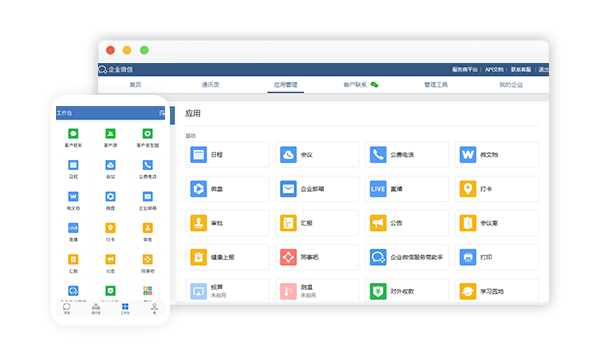Open the 会议 cloud meeting app card

[x=317, y=155]
